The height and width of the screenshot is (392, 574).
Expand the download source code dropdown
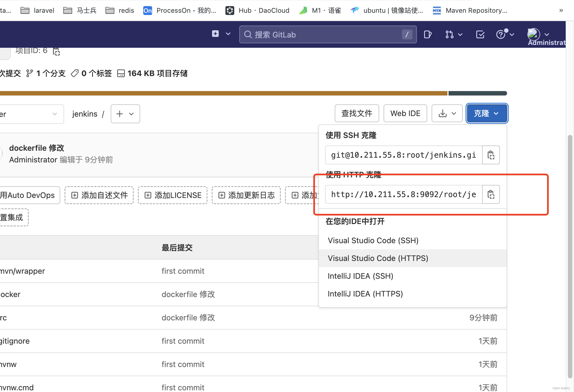coord(447,113)
